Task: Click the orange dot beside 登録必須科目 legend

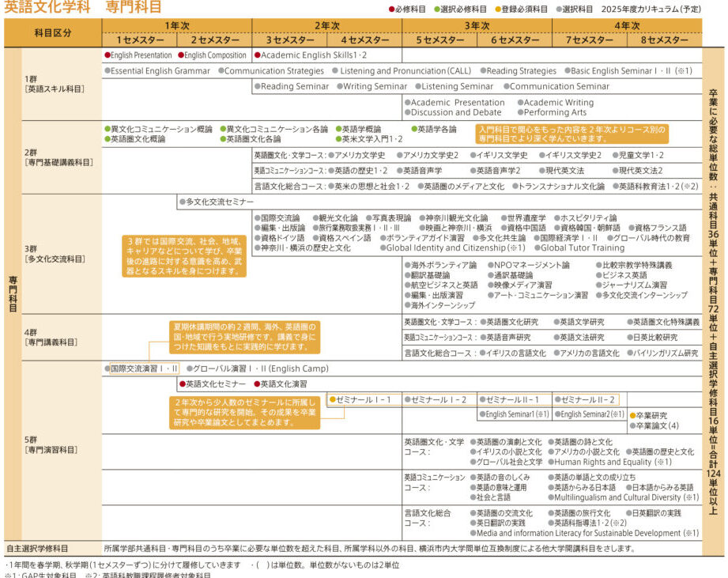Action: 498,9
